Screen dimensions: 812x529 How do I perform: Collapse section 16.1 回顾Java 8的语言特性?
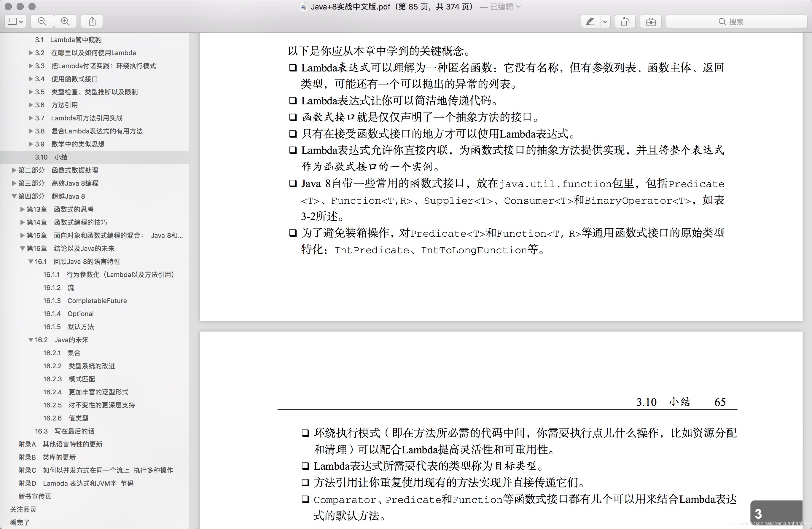click(31, 262)
